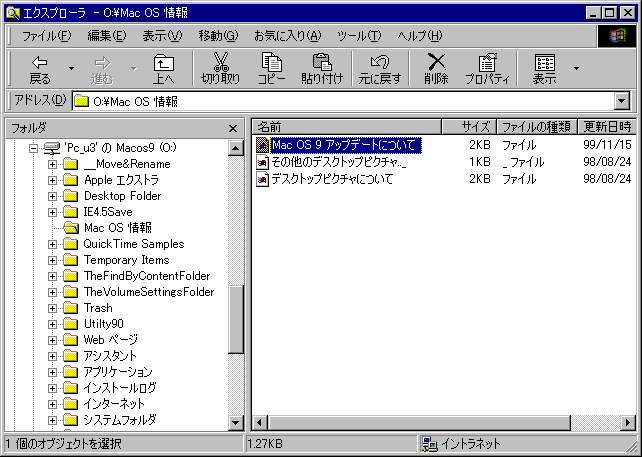Expand the QuickTime Samples node
This screenshot has width=642, height=457.
coord(52,244)
